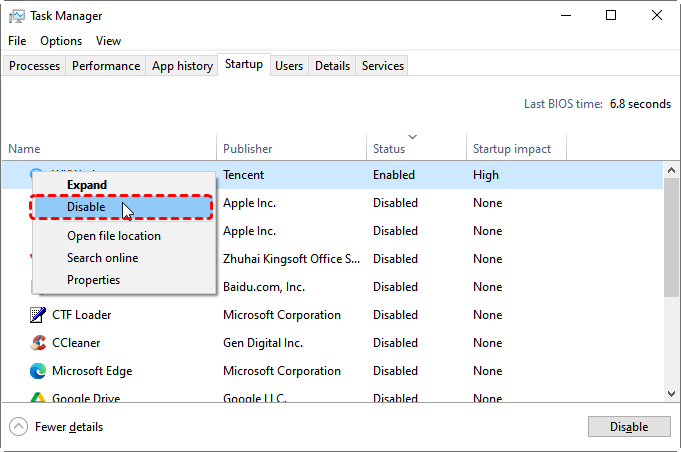This screenshot has width=681, height=452.
Task: Click the vertical scrollbar down arrow
Action: tap(671, 393)
